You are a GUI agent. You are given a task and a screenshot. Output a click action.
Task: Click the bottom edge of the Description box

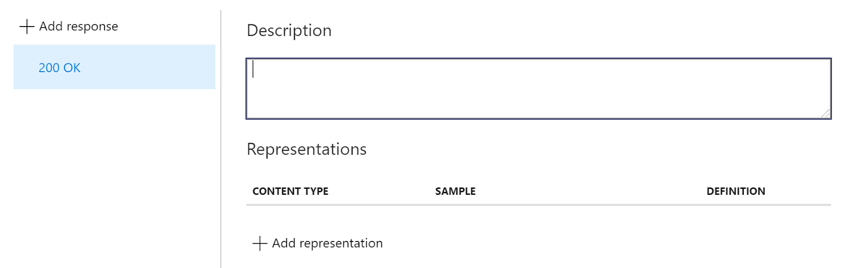(538, 118)
